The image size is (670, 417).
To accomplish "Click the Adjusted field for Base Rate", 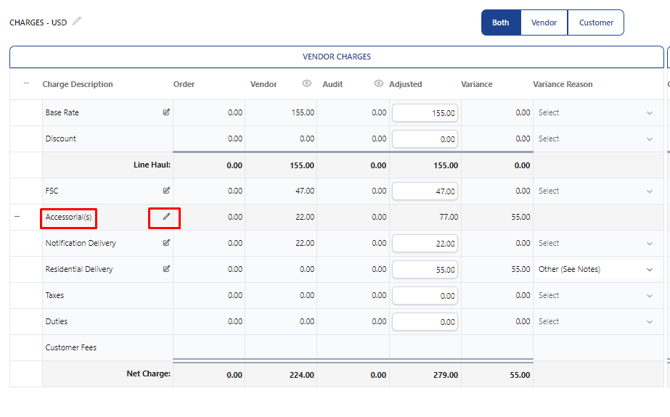I will [x=425, y=113].
